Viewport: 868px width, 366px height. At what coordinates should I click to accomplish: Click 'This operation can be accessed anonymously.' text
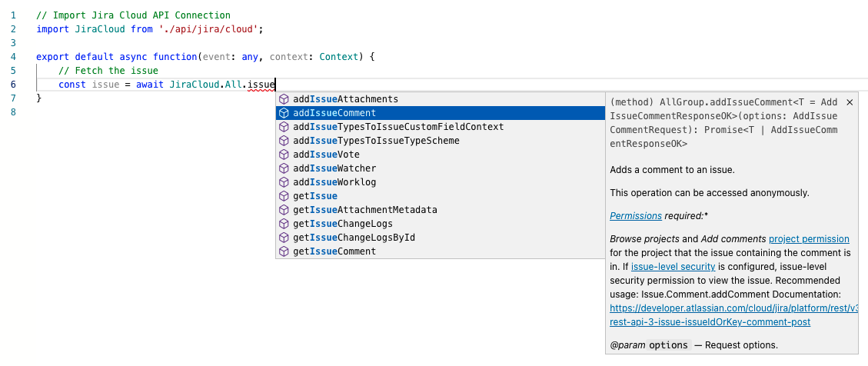[710, 193]
